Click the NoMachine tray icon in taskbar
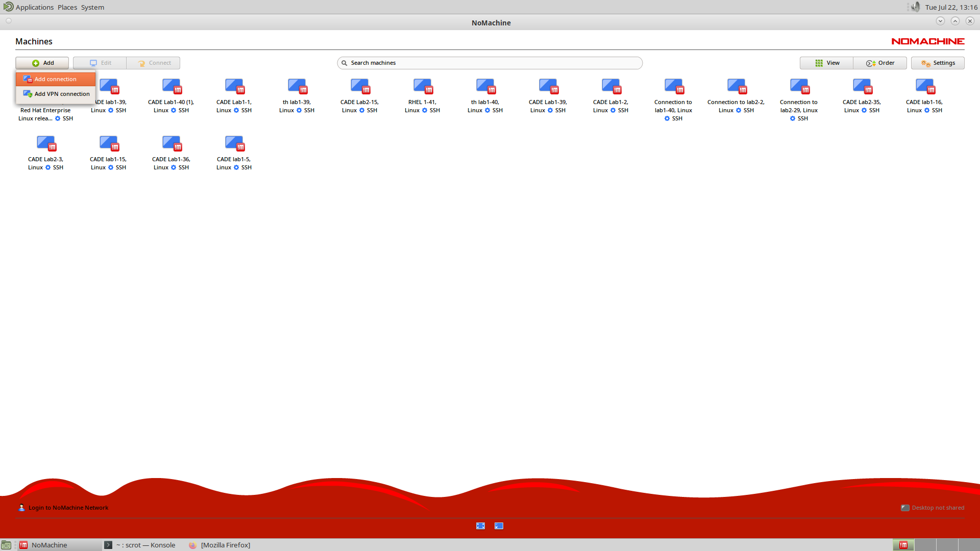 pyautogui.click(x=903, y=545)
